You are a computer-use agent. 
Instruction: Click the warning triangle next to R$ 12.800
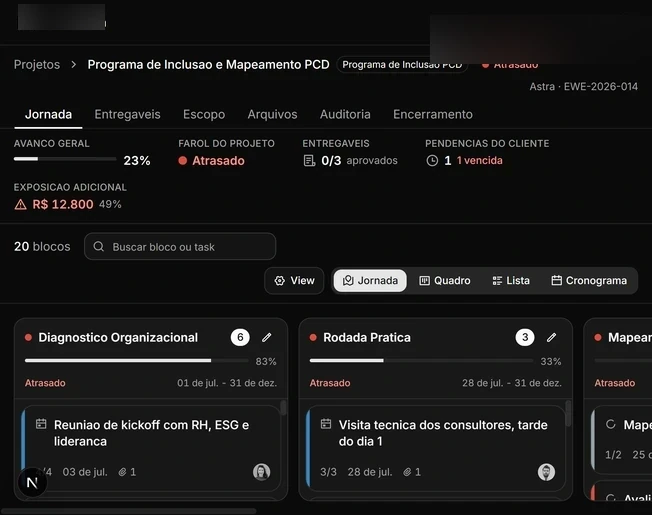[20, 204]
